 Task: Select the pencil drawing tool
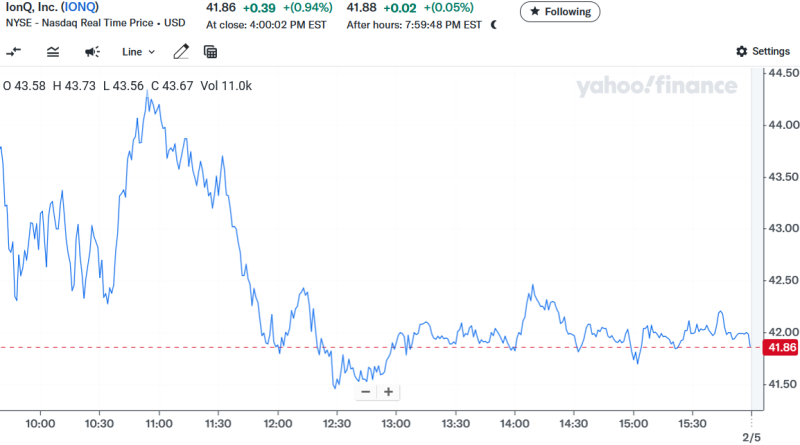181,51
